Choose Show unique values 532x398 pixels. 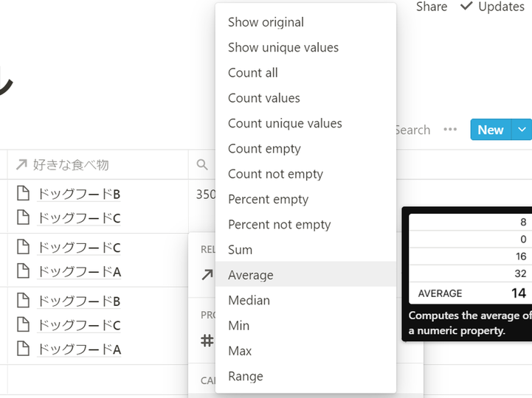tap(305, 47)
